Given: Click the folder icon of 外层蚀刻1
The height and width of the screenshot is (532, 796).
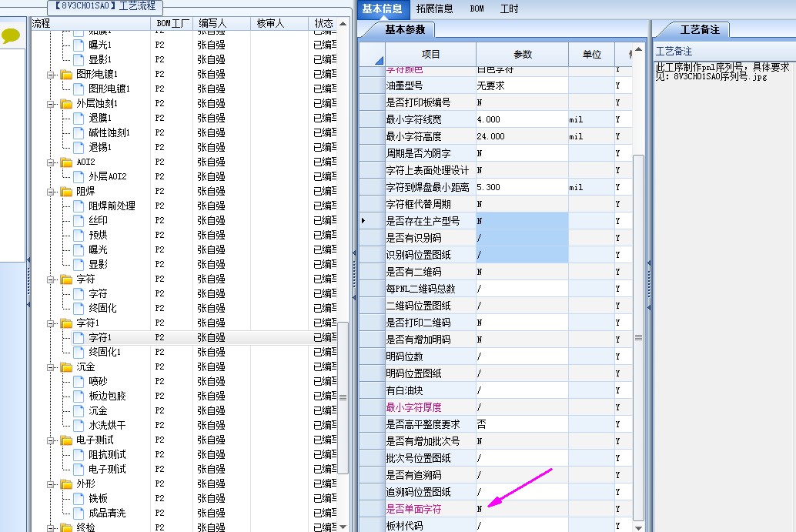Looking at the screenshot, I should [66, 104].
